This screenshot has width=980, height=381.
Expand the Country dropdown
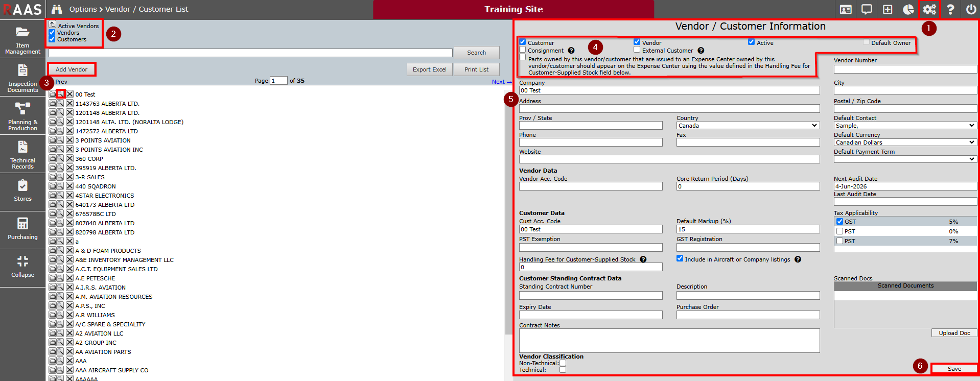click(748, 126)
